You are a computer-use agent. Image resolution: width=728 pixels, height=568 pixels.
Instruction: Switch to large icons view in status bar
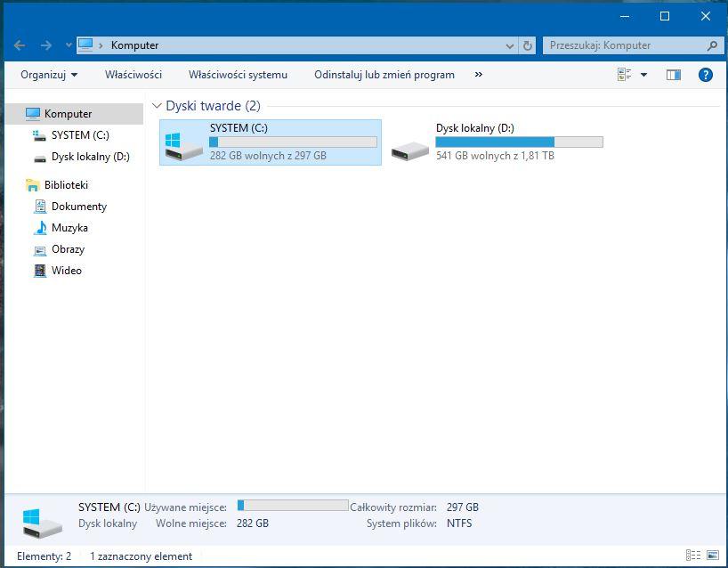pos(712,556)
